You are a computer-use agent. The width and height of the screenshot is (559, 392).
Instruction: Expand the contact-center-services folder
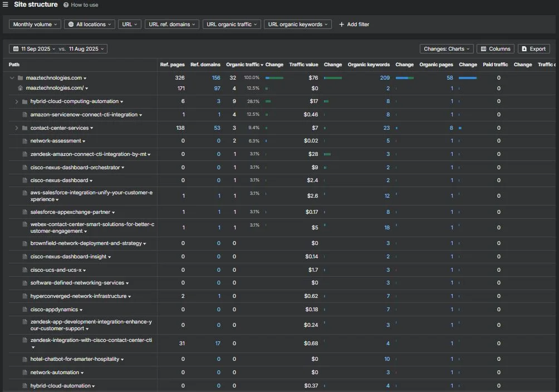[x=16, y=128]
